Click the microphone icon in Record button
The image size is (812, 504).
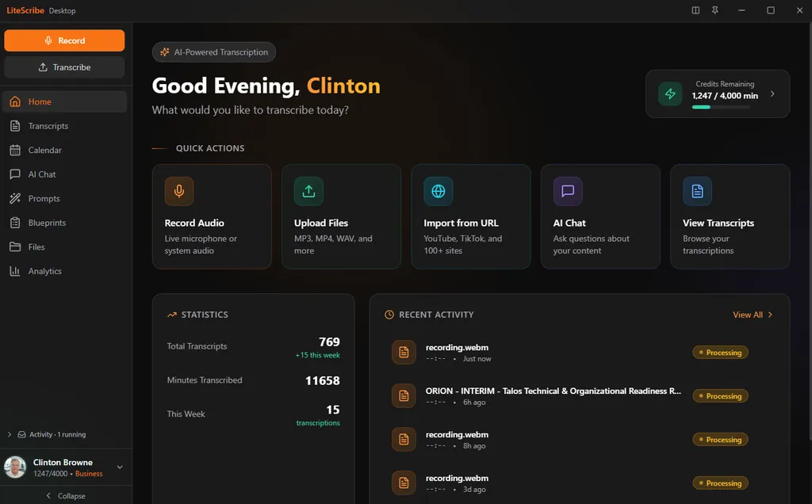pyautogui.click(x=48, y=40)
